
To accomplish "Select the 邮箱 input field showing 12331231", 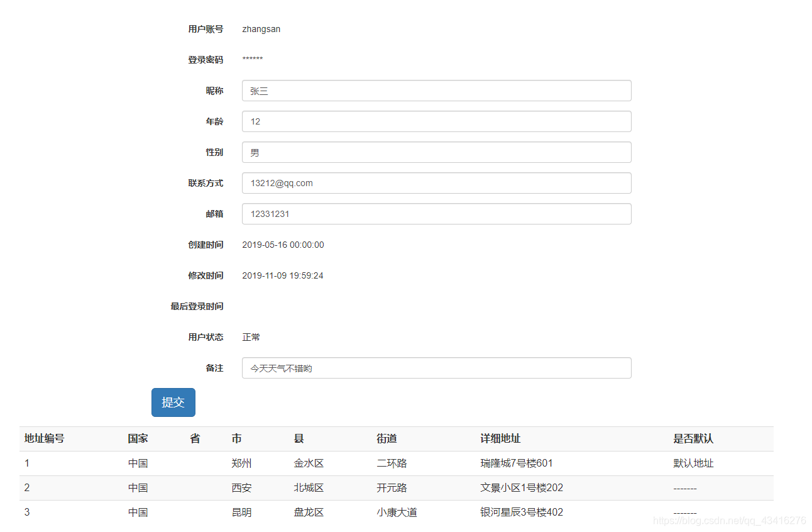I will point(436,214).
